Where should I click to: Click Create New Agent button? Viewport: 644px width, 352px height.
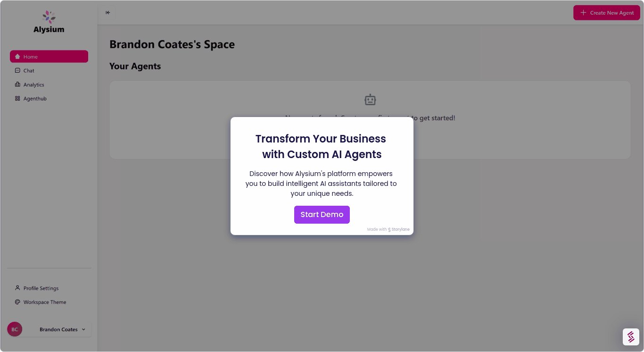(607, 13)
